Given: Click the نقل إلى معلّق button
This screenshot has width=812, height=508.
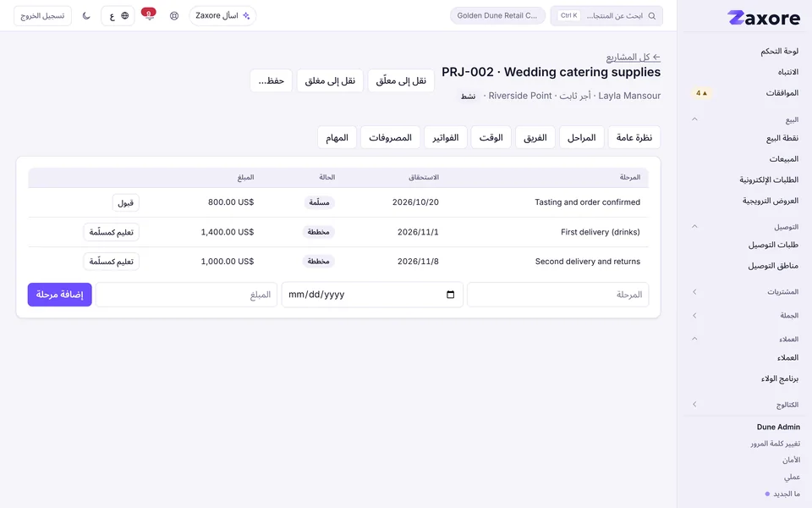Looking at the screenshot, I should point(401,80).
